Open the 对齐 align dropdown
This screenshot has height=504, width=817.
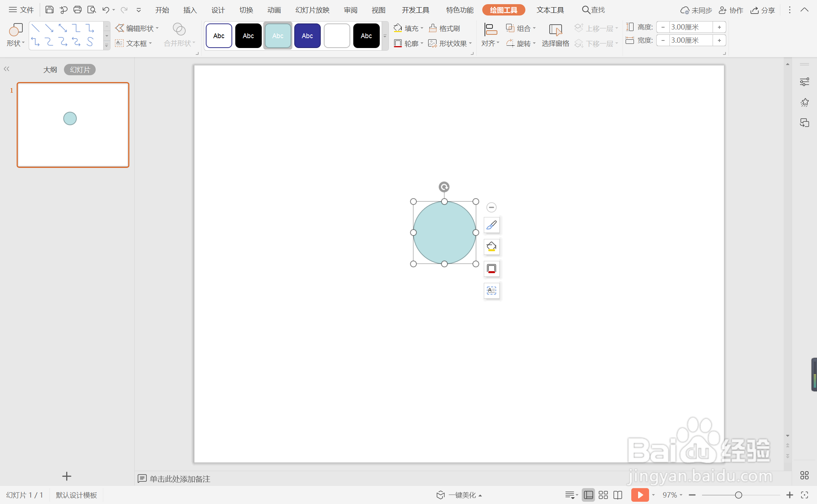point(491,35)
